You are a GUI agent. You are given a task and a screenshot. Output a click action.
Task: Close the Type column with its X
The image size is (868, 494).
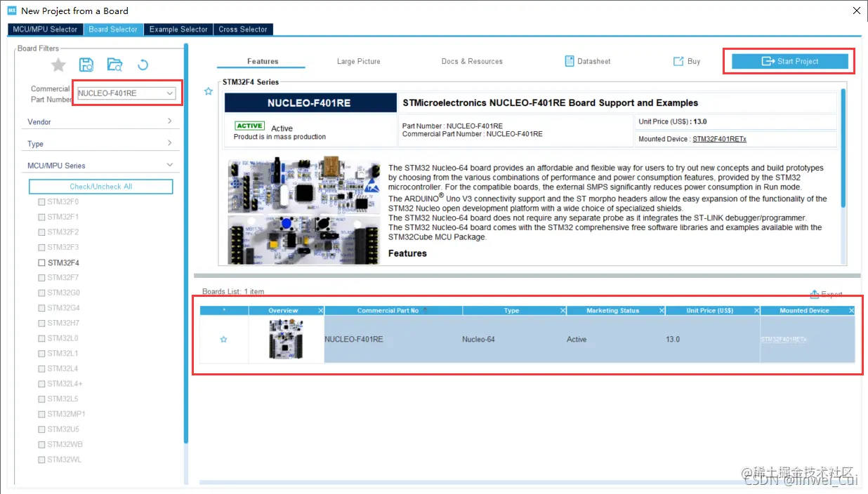point(563,310)
